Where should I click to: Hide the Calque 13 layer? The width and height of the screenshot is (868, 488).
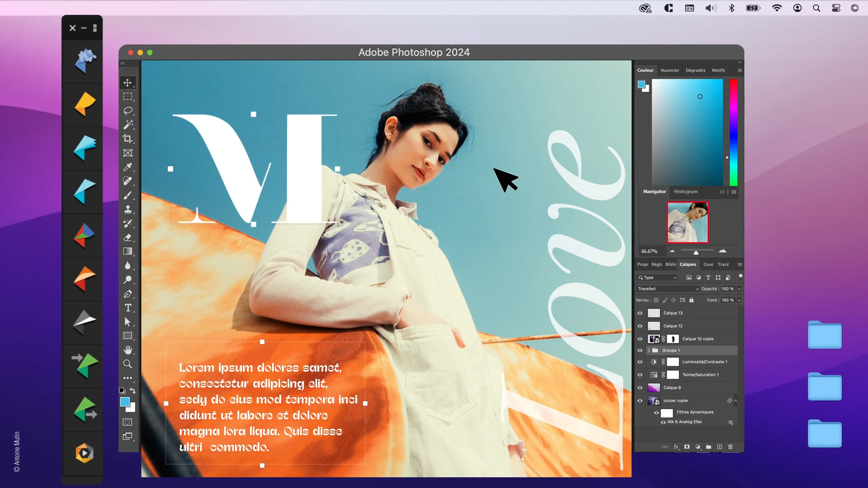click(x=640, y=313)
